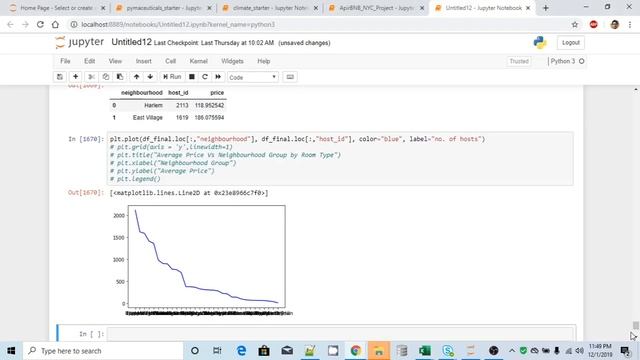Restart kernel and run all fast-forward icon
640x360 pixels.
218,77
